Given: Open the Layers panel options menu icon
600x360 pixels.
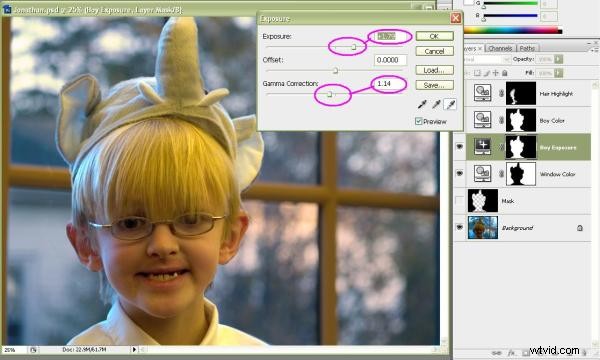Looking at the screenshot, I should click(x=595, y=50).
